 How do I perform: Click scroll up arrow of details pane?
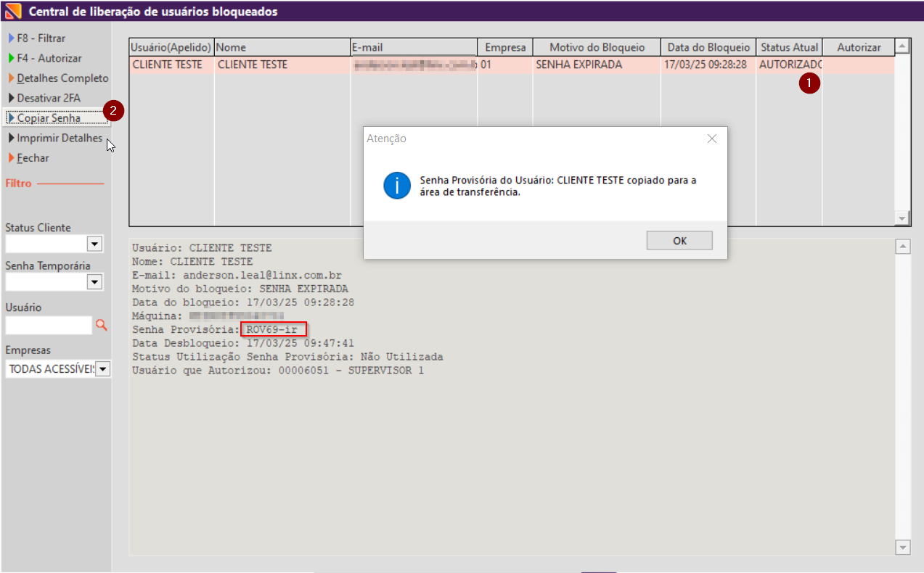[x=903, y=247]
